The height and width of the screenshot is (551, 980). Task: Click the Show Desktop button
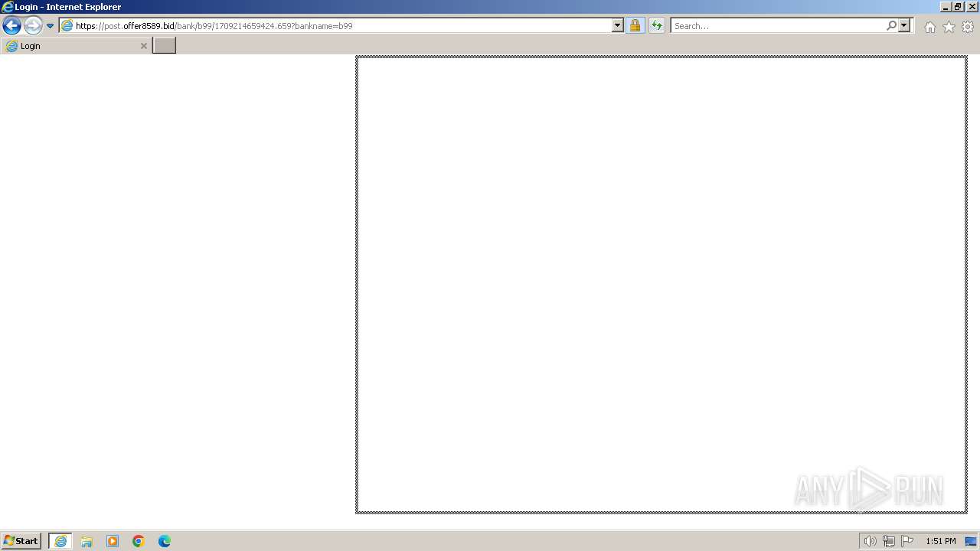(971, 541)
